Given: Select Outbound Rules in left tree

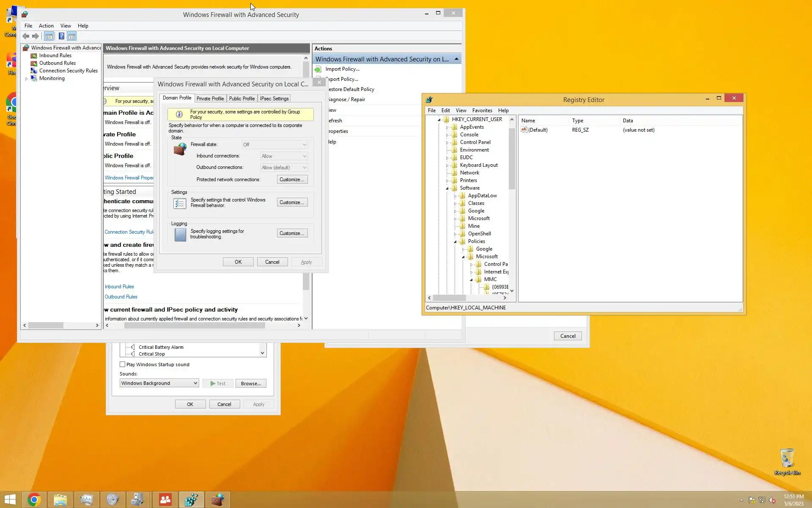Looking at the screenshot, I should [57, 63].
